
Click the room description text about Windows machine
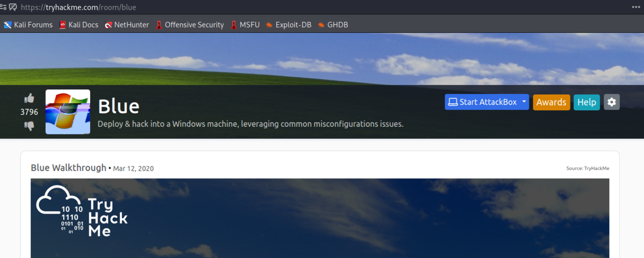click(x=250, y=124)
